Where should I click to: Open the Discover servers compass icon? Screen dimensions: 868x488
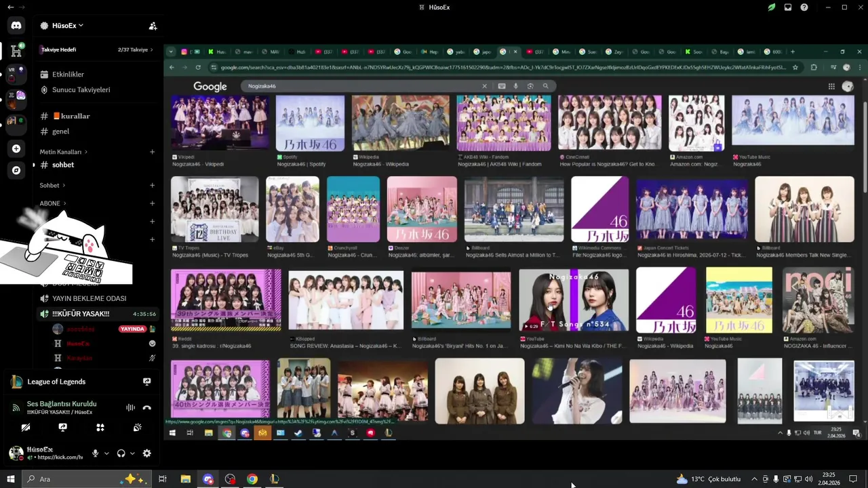(16, 171)
